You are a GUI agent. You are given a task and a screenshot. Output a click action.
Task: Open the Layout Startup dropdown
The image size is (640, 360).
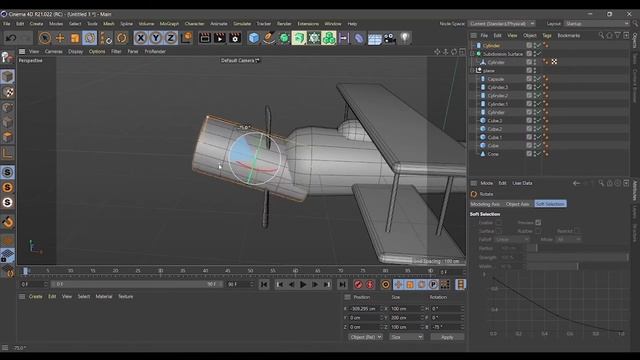tap(597, 24)
